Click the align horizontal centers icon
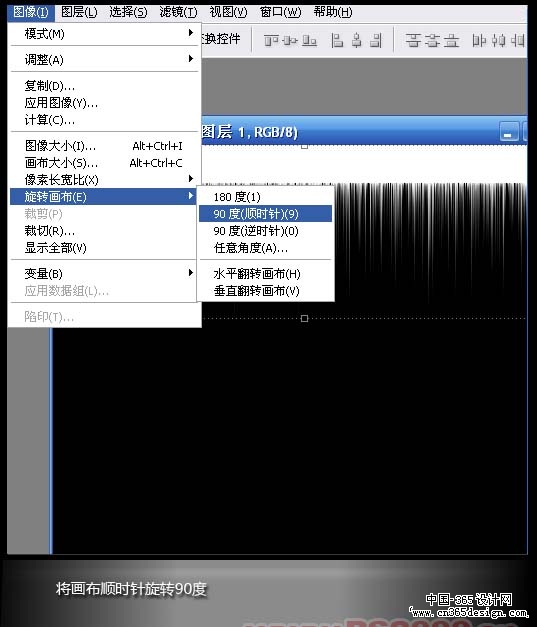Screen dimensions: 537x627 pyautogui.click(x=357, y=40)
